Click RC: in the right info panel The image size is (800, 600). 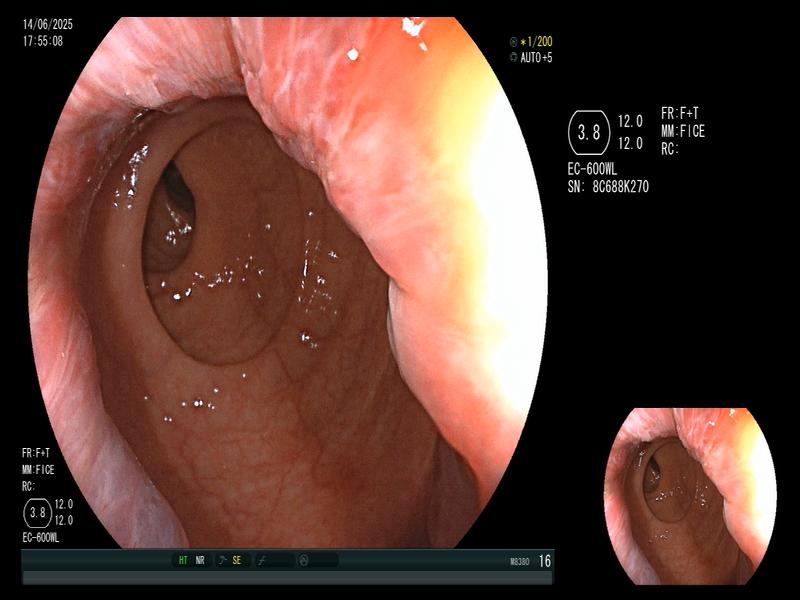point(670,149)
